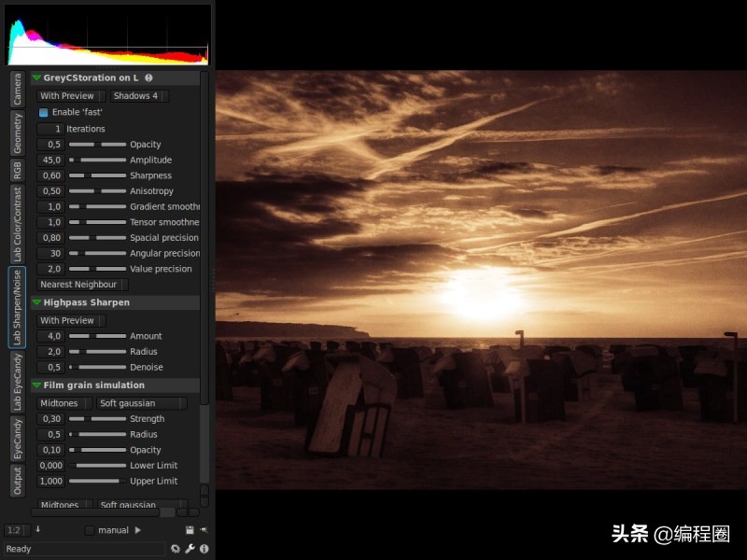Collapse the Highpass Sharpen section
The width and height of the screenshot is (747, 560).
click(x=36, y=302)
